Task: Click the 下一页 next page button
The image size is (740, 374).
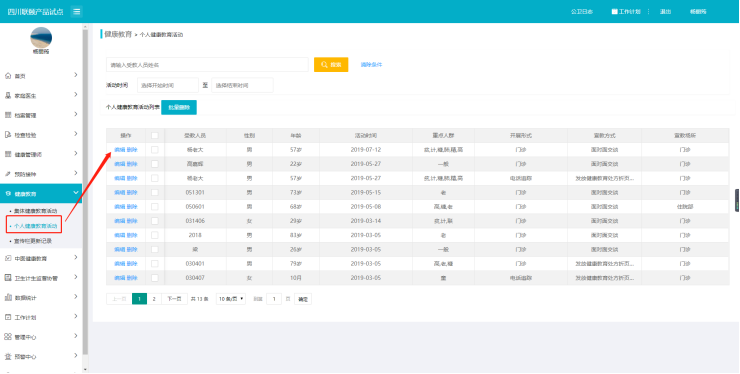Action: click(x=174, y=299)
